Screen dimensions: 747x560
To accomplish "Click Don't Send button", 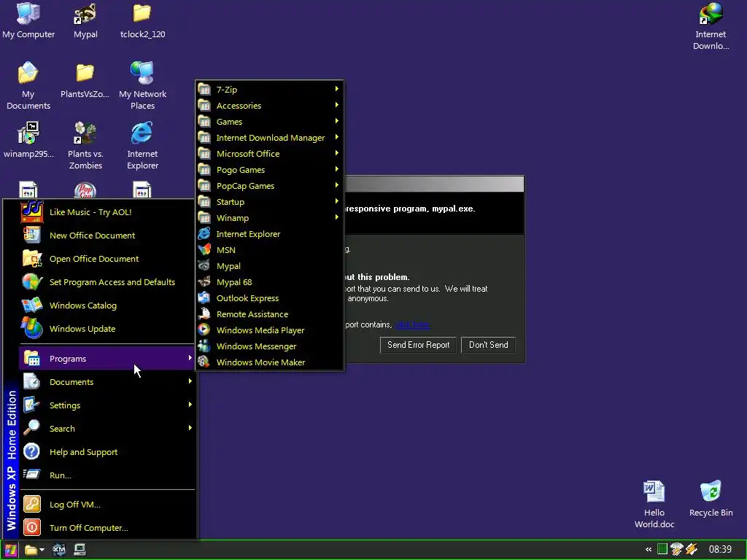I will tap(488, 345).
